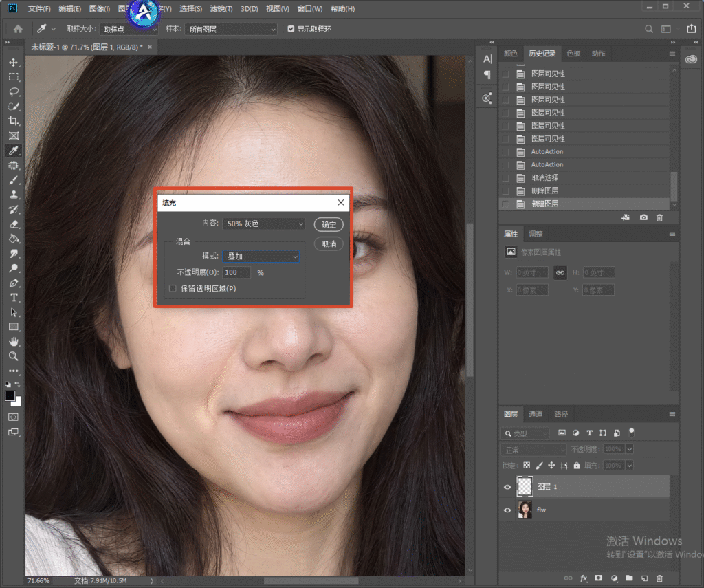
Task: Select the Eyedropper tool in toolbox
Action: click(14, 151)
